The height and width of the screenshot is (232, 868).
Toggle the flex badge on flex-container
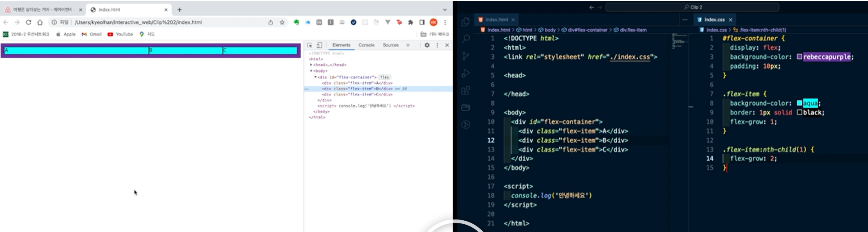pyautogui.click(x=384, y=77)
